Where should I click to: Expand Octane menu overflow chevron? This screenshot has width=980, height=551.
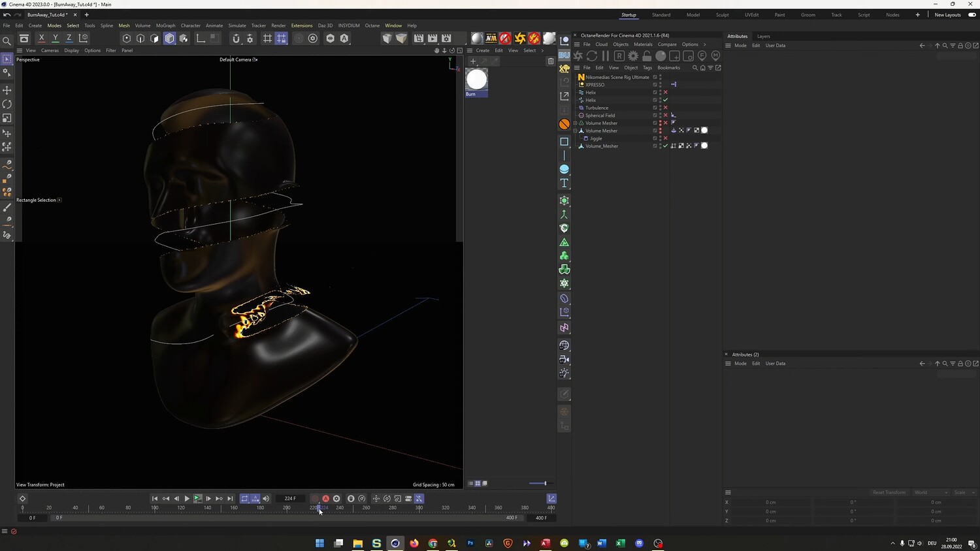coord(704,44)
